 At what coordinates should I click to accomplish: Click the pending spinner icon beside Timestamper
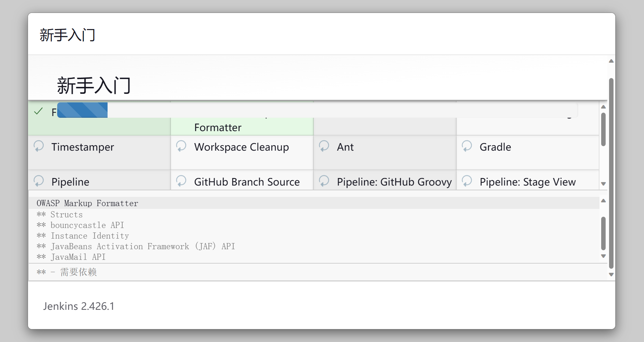click(39, 146)
